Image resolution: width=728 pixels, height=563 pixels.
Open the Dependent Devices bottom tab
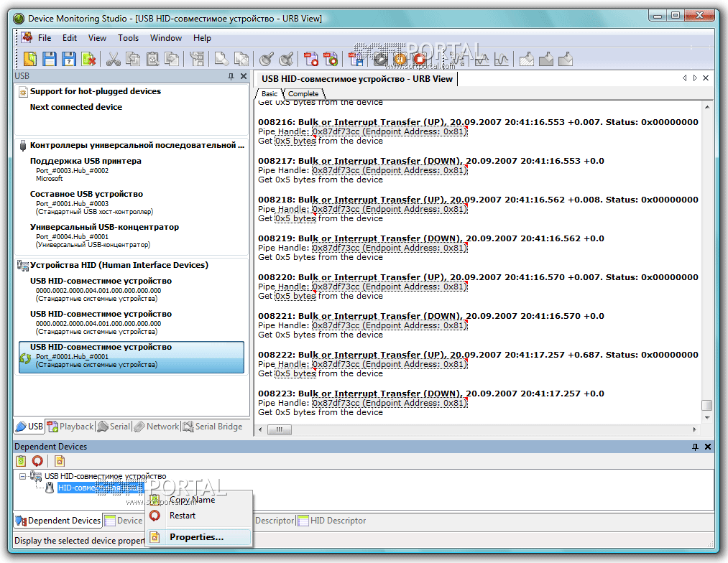[58, 521]
